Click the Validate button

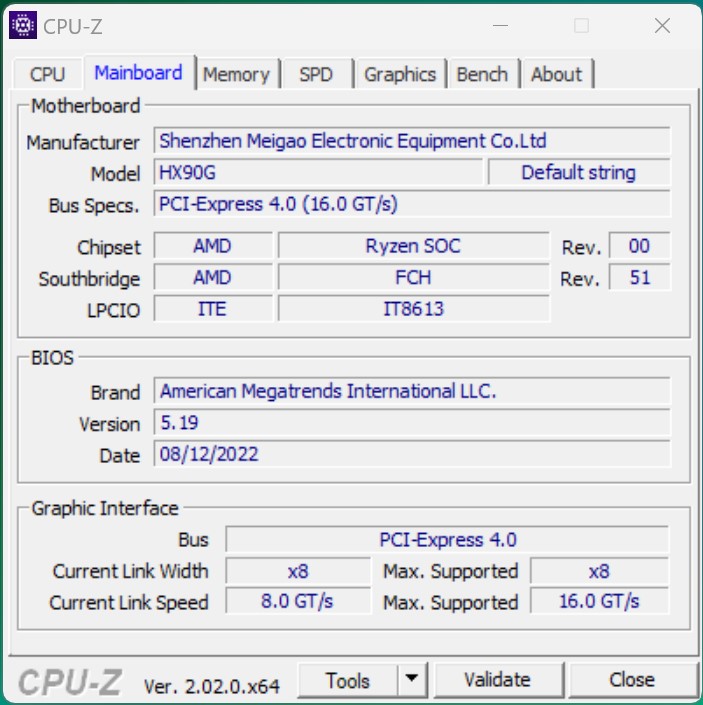[498, 679]
